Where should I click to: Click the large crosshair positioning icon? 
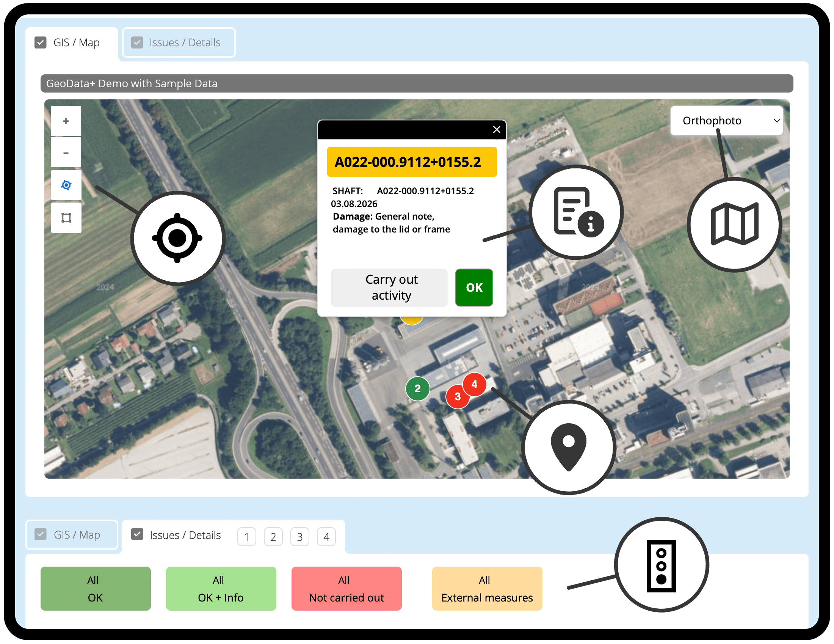[177, 237]
